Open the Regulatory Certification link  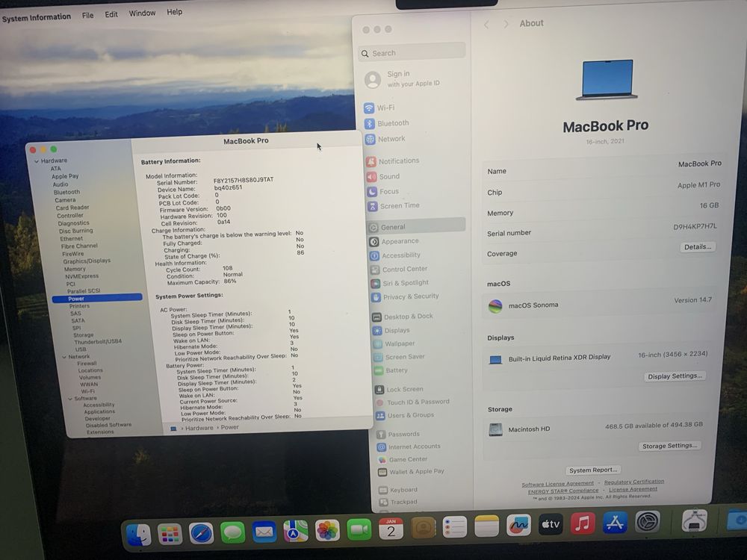point(633,482)
